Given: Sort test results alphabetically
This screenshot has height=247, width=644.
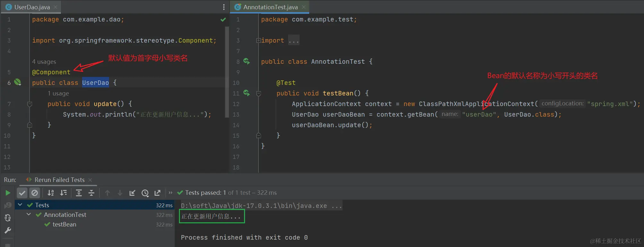Looking at the screenshot, I should pyautogui.click(x=51, y=193).
